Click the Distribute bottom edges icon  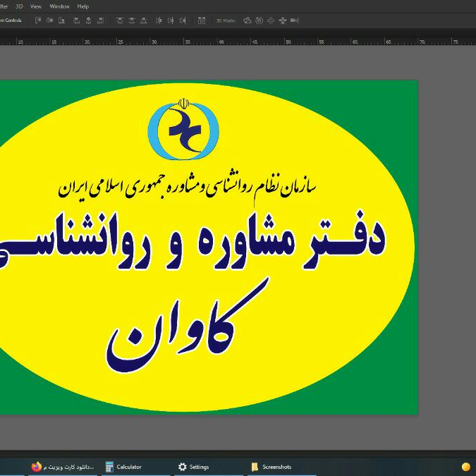pos(143,20)
